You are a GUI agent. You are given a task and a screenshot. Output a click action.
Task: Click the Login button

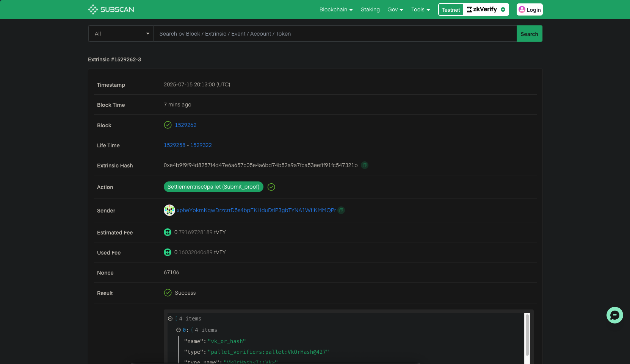tap(530, 10)
